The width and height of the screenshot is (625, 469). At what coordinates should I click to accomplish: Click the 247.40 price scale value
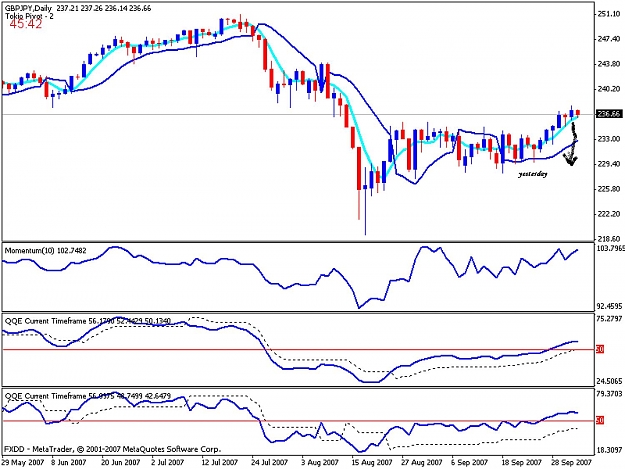pos(609,39)
